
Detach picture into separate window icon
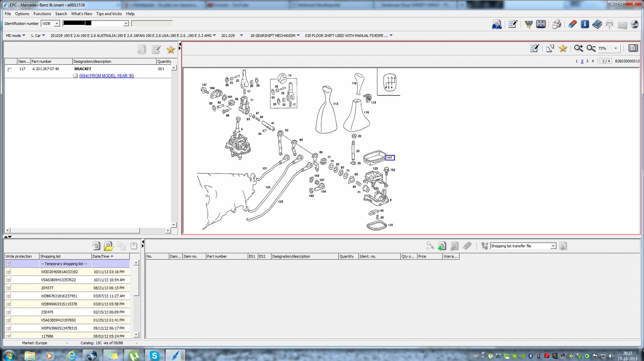[550, 48]
